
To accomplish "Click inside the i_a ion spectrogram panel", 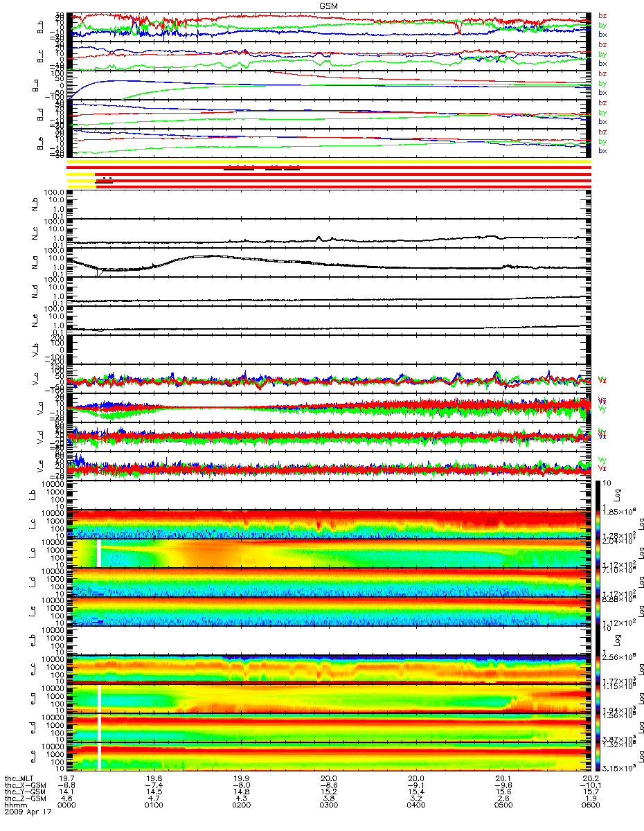I will 329,553.
